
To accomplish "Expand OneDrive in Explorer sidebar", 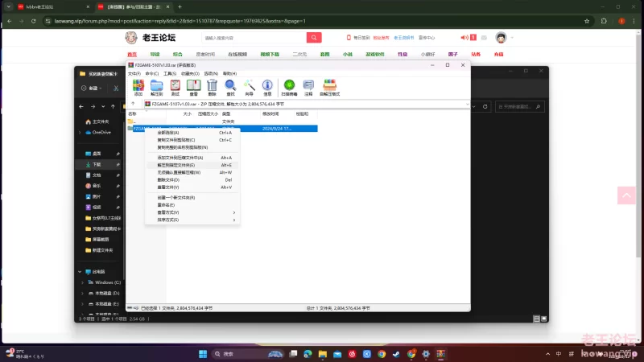I will click(x=80, y=132).
